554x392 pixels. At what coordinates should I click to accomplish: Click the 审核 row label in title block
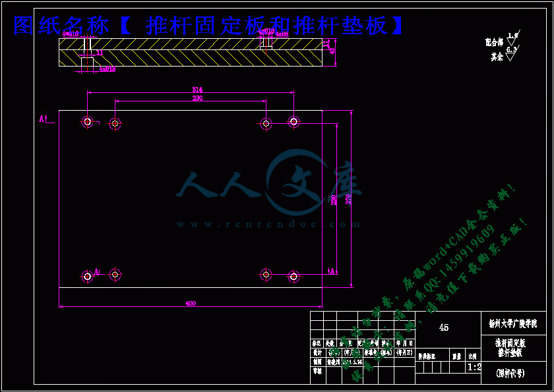(317, 371)
